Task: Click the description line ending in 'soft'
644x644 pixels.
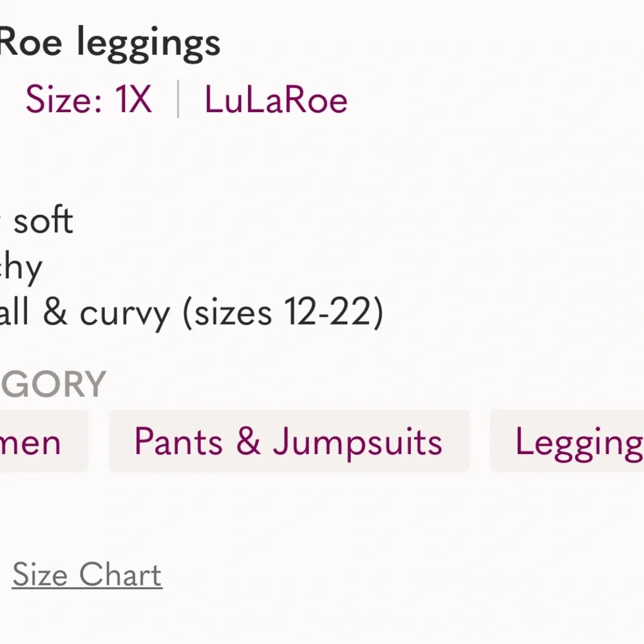Action: click(43, 220)
